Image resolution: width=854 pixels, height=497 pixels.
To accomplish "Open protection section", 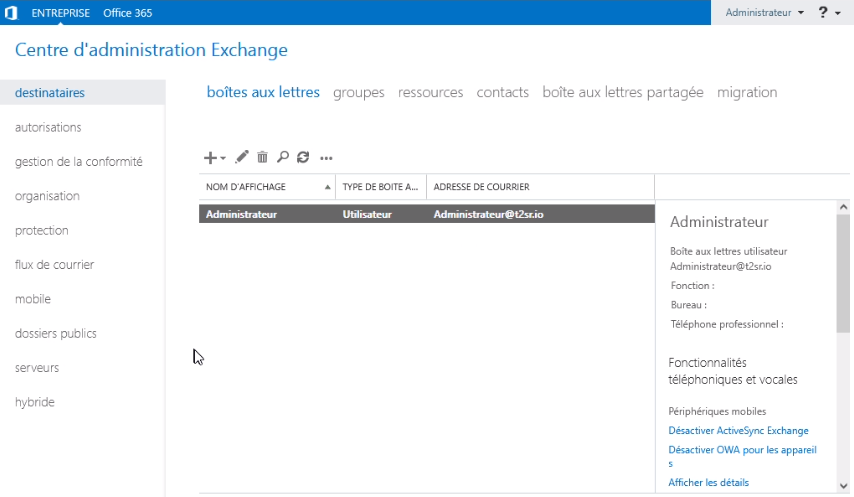I will [x=41, y=230].
